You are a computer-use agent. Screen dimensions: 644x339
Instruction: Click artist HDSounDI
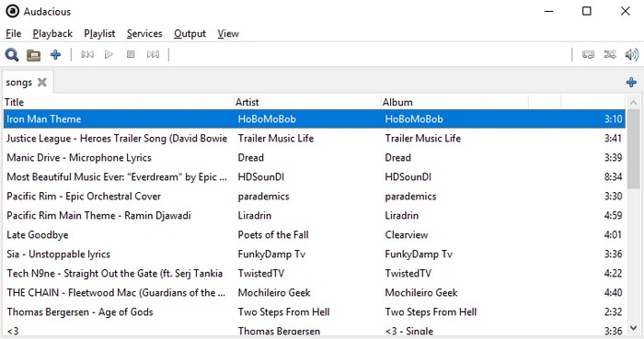(x=260, y=176)
